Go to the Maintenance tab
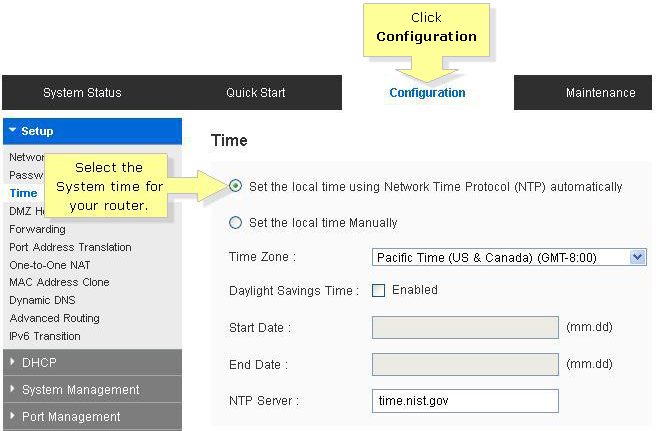 pos(600,93)
